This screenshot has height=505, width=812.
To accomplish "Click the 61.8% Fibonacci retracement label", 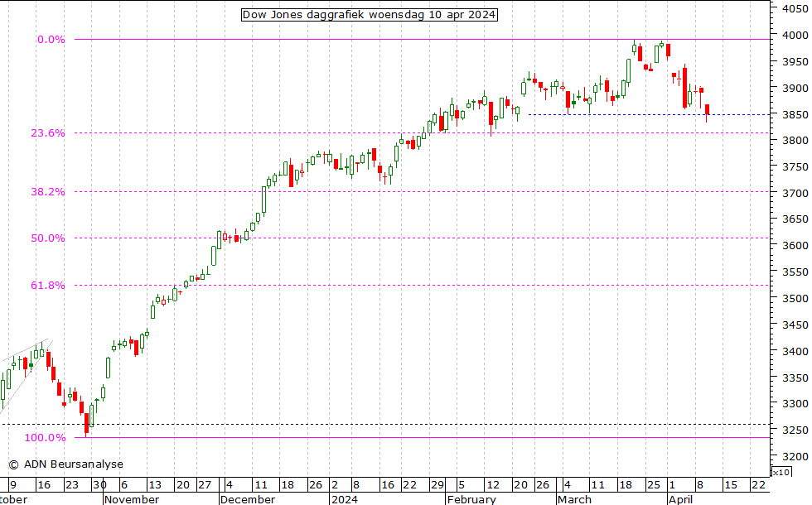I will pyautogui.click(x=49, y=286).
